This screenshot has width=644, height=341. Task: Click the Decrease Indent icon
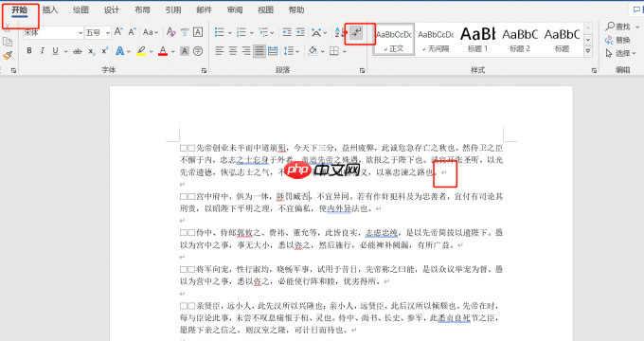click(287, 32)
